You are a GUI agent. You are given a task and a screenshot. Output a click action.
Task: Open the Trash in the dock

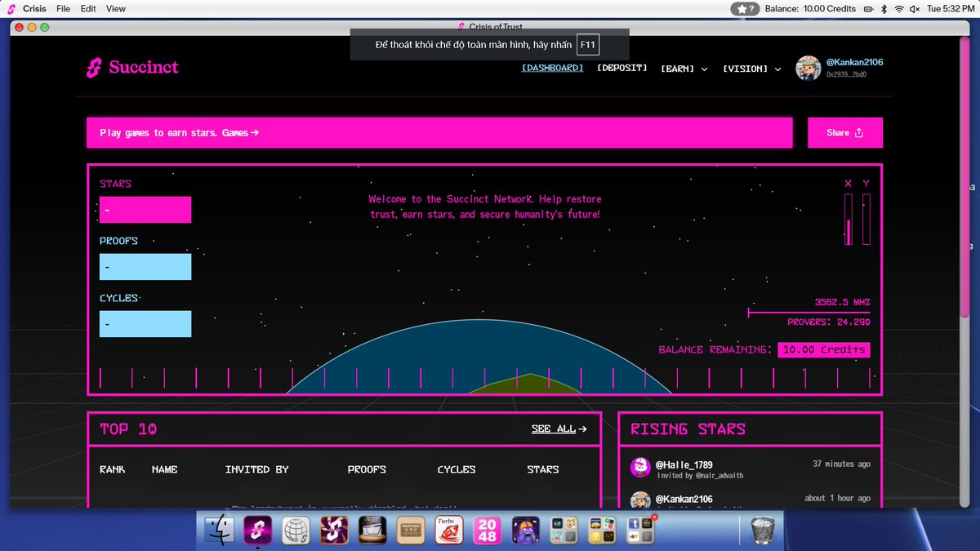tap(761, 531)
